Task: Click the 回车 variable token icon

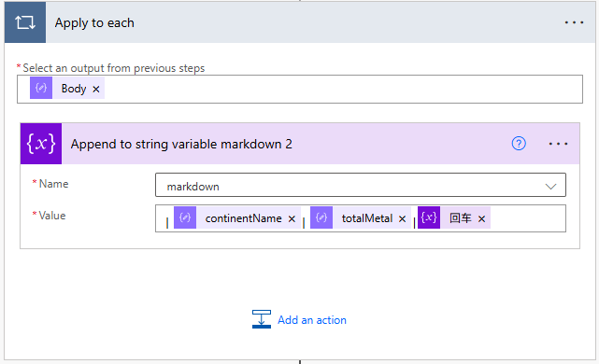Action: [x=429, y=217]
